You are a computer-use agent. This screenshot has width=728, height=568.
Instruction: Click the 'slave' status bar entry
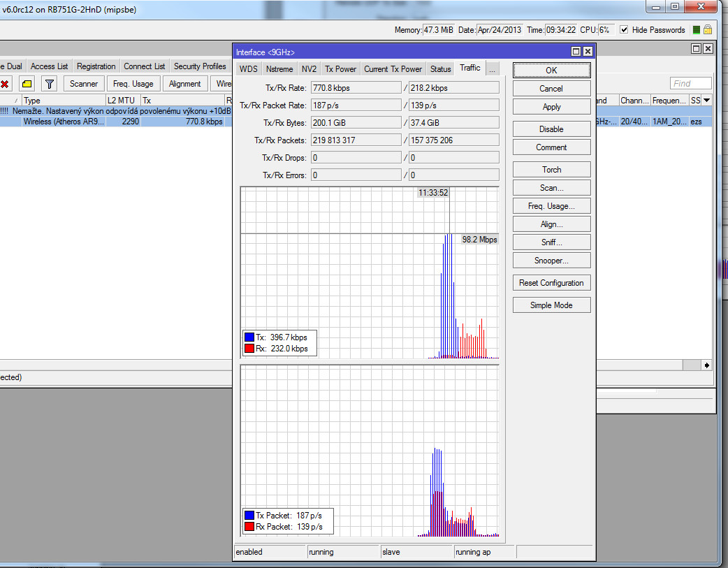[x=417, y=552]
